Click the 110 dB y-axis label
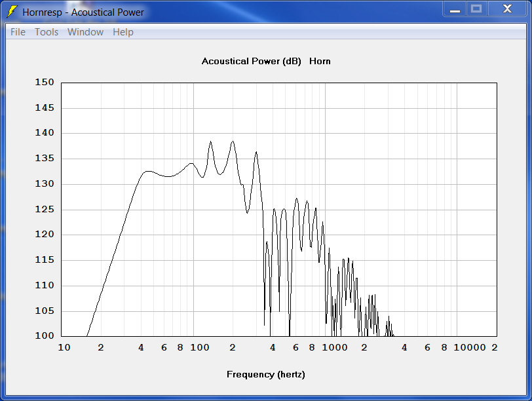This screenshot has height=401, width=532. click(x=45, y=285)
